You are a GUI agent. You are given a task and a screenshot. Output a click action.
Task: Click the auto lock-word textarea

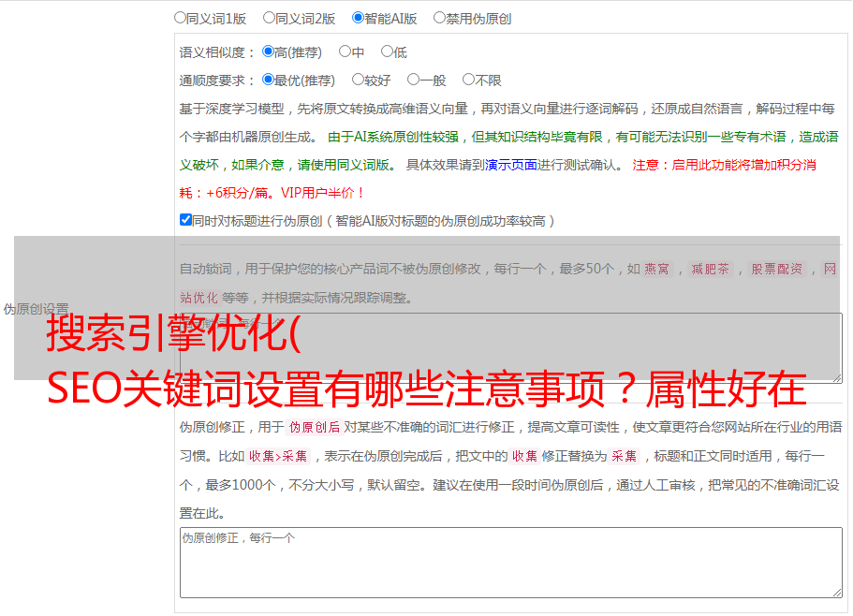pyautogui.click(x=511, y=348)
